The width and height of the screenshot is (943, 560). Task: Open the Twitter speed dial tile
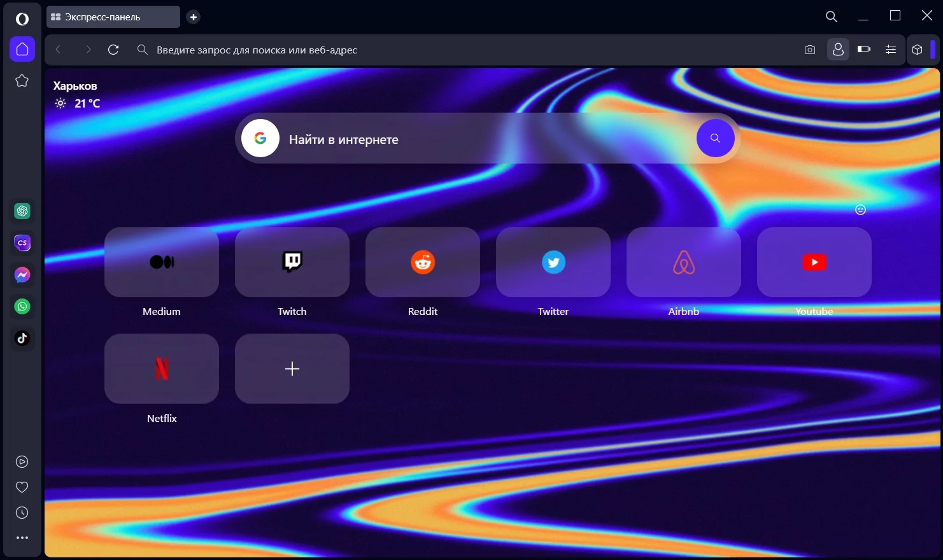click(553, 262)
